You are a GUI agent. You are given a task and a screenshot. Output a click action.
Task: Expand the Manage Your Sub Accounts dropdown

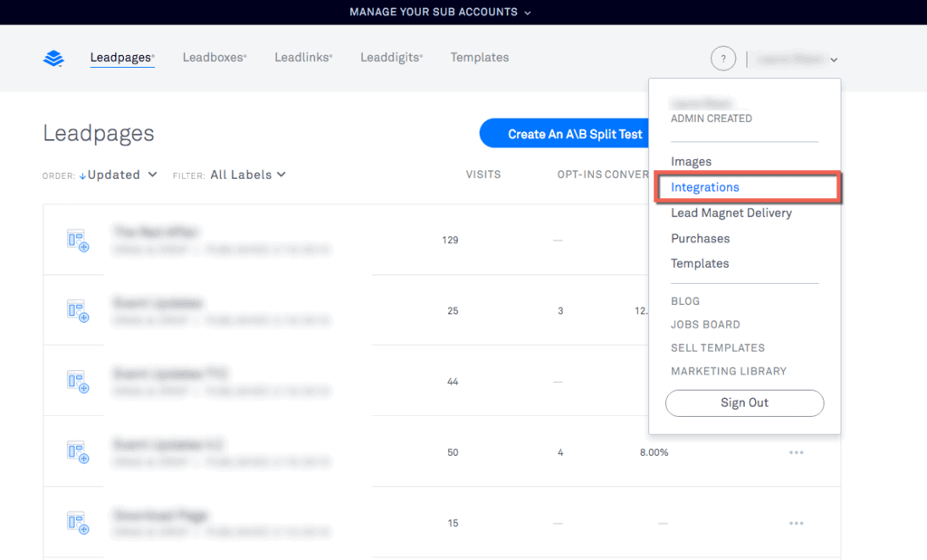point(439,12)
